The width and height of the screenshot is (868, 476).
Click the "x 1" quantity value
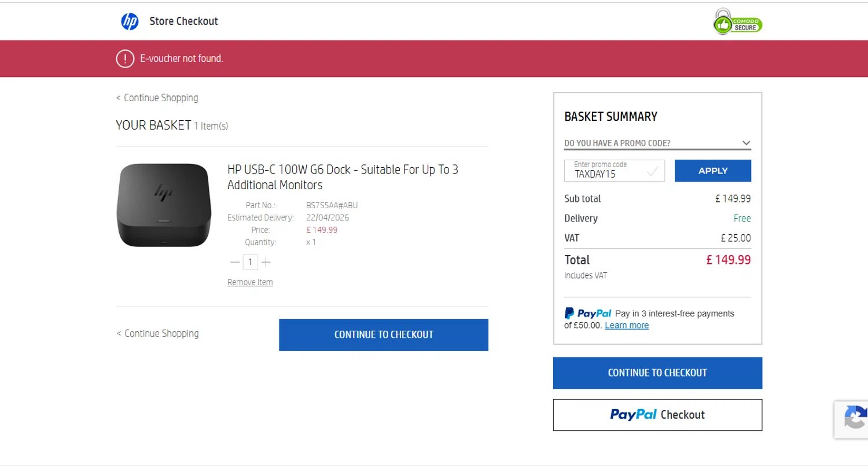[x=311, y=242]
